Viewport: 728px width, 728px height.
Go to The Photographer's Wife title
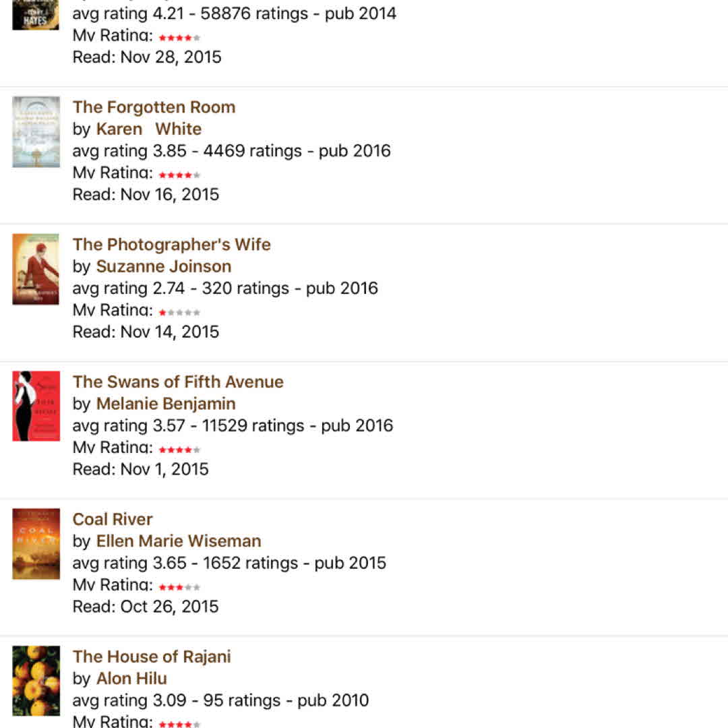pyautogui.click(x=171, y=244)
